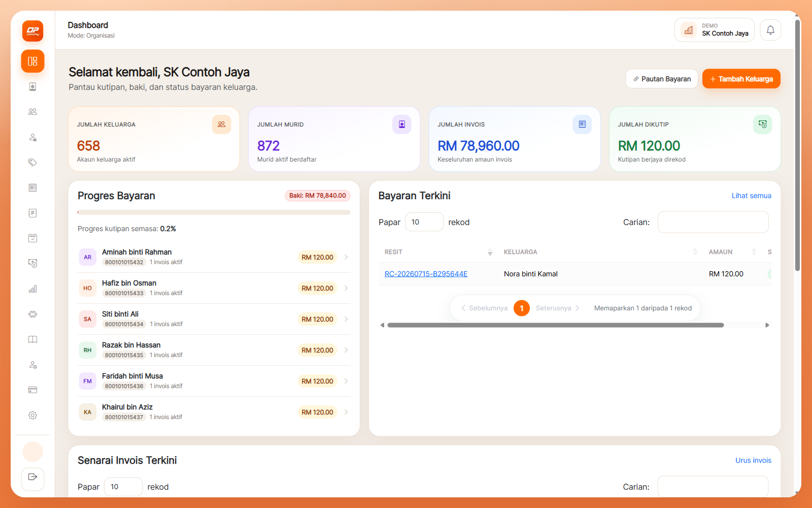Image resolution: width=812 pixels, height=508 pixels.
Task: Click the Tambah Keluarga button
Action: coord(741,79)
